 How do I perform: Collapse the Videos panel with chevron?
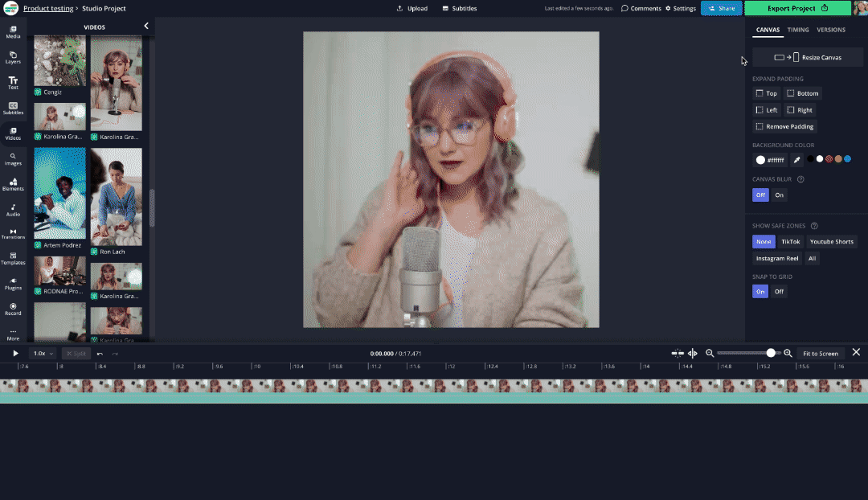pyautogui.click(x=146, y=27)
